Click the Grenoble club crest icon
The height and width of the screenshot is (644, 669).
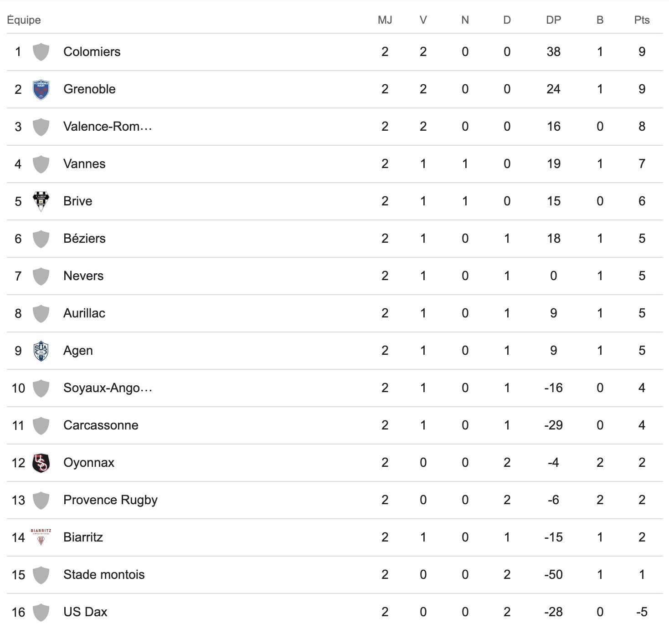pos(41,89)
